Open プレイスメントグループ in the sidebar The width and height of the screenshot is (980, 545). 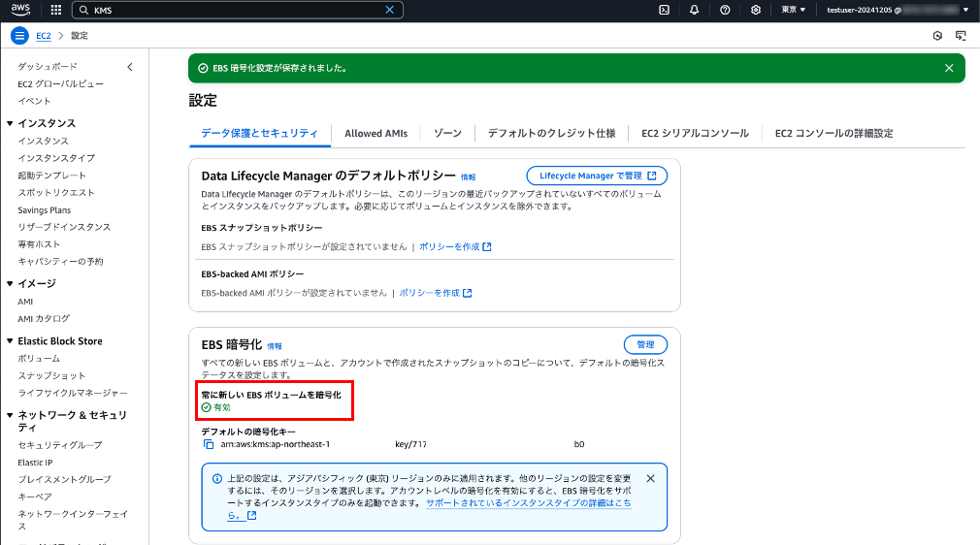click(64, 479)
